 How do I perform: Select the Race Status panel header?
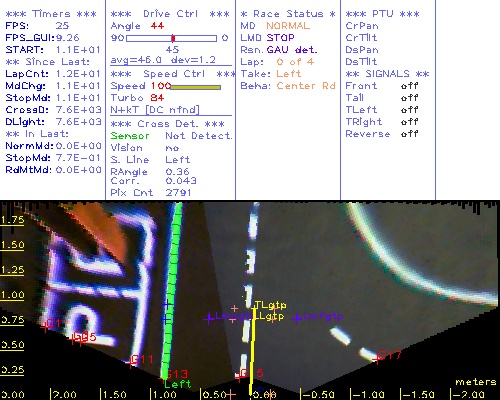288,14
